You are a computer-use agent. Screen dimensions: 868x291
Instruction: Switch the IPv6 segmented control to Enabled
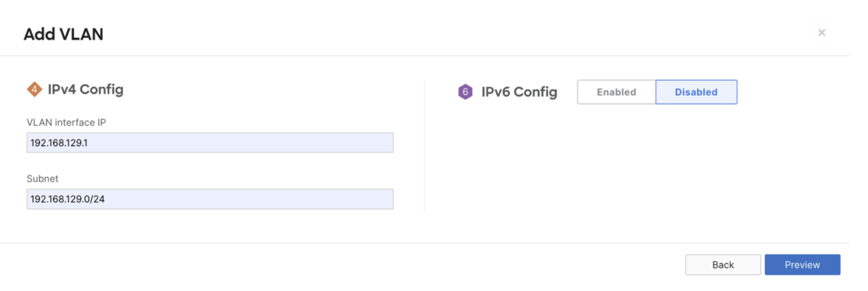click(x=616, y=92)
